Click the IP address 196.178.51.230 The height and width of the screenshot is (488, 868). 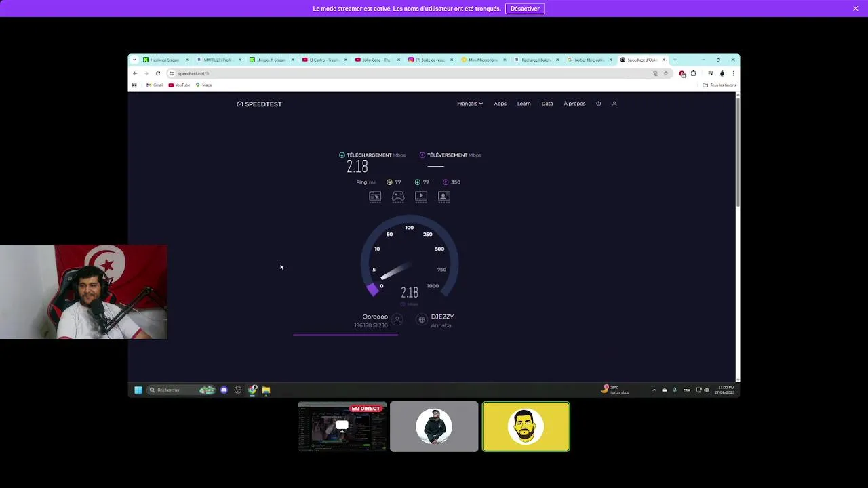(371, 325)
